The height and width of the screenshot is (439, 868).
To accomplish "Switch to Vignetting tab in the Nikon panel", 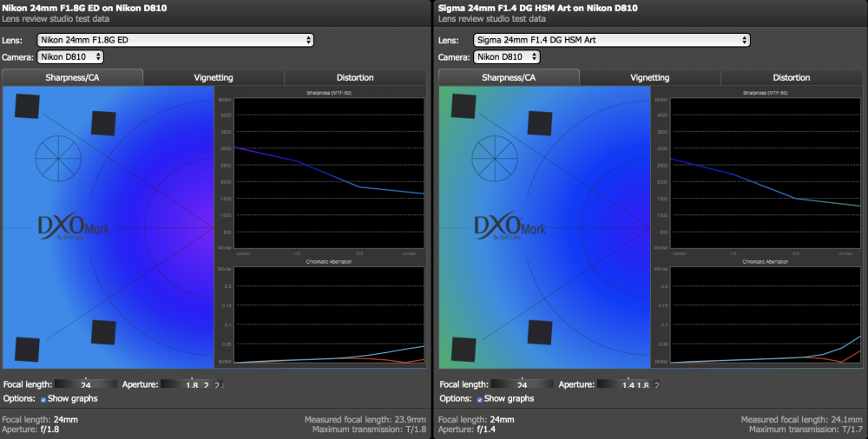I will coord(214,77).
